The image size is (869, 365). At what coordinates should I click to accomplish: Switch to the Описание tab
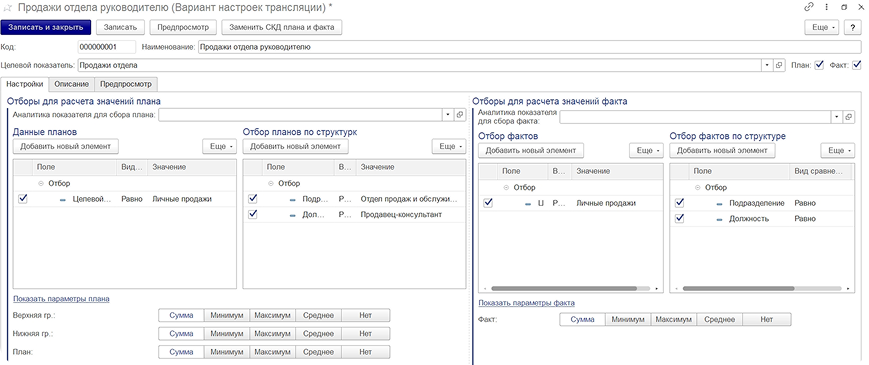click(x=71, y=84)
